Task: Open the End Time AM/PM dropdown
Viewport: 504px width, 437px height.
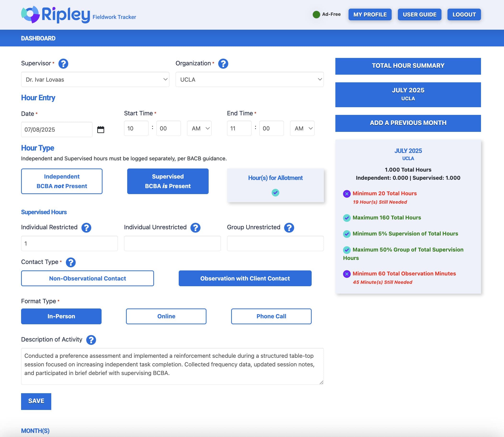Action: (x=302, y=128)
